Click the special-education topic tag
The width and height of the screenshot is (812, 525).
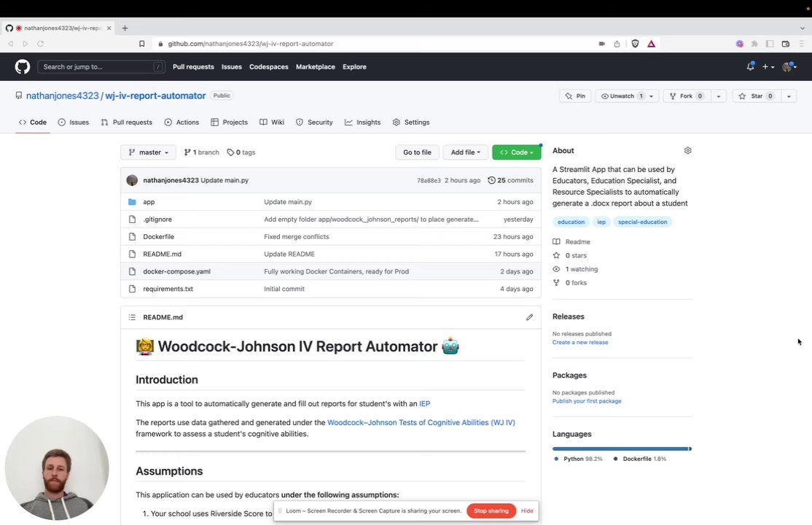tap(642, 222)
